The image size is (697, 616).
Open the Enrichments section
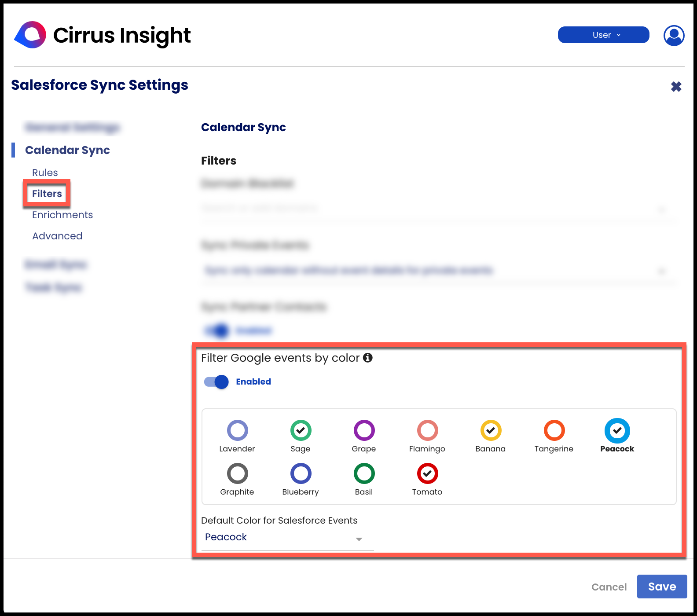(x=62, y=215)
